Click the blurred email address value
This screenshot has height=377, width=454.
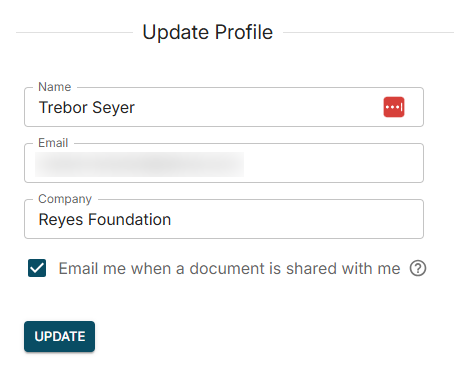139,164
